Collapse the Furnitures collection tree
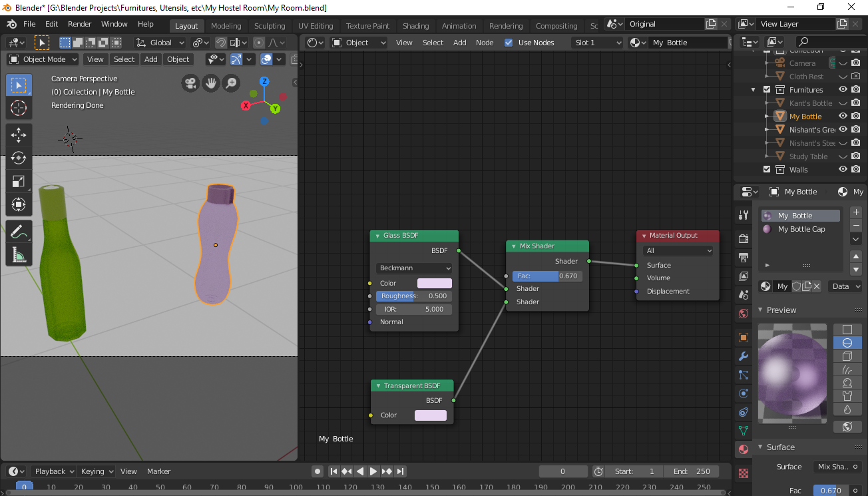The height and width of the screenshot is (496, 868). (754, 90)
